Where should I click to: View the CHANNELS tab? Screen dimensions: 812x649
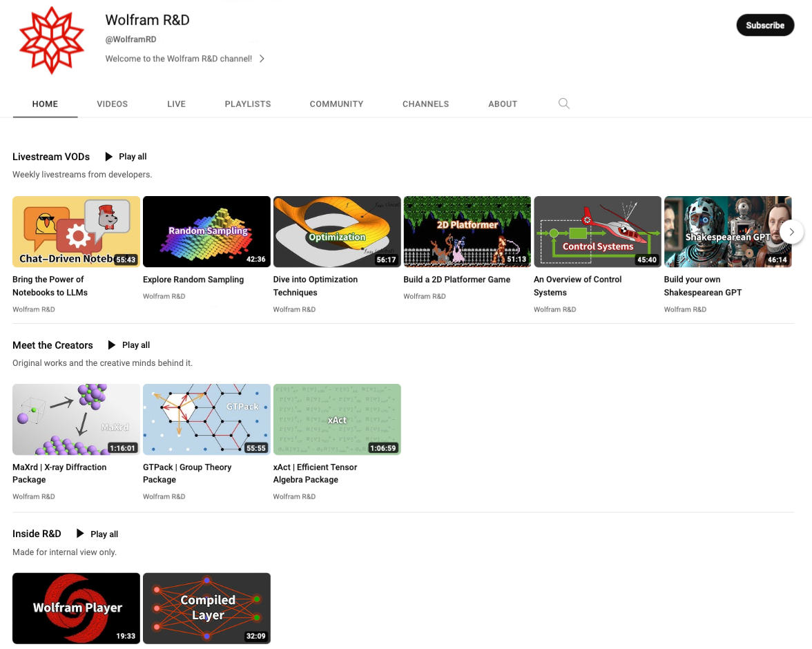425,104
